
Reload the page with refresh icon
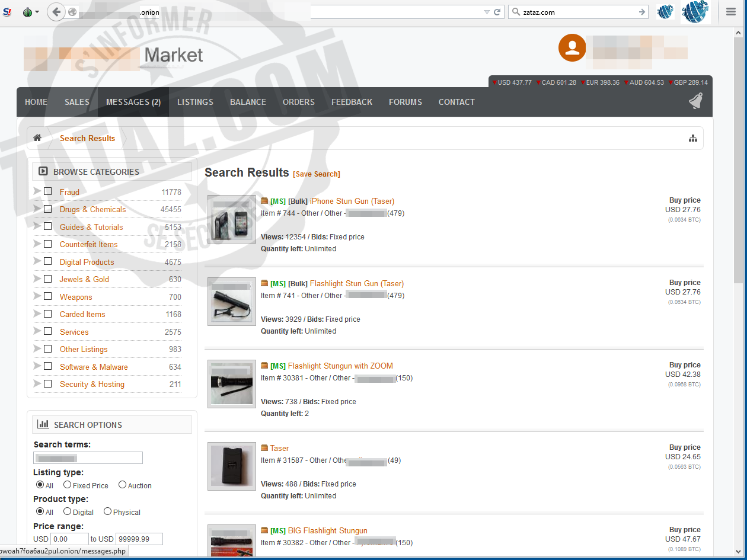pos(497,12)
